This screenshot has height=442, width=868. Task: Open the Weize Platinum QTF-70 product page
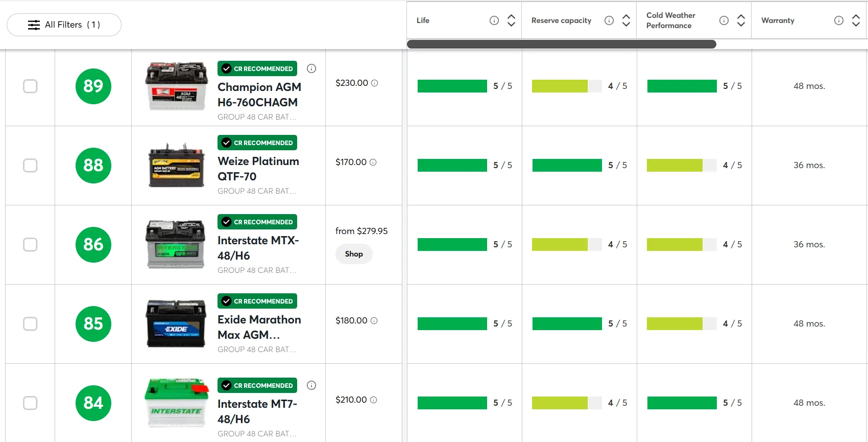258,169
